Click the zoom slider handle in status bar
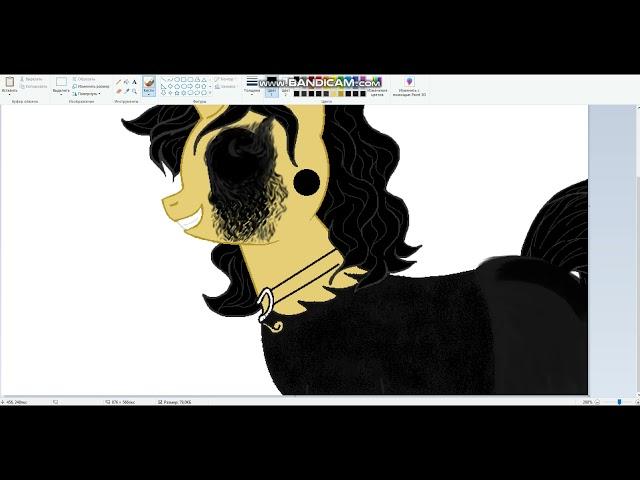 [x=619, y=402]
